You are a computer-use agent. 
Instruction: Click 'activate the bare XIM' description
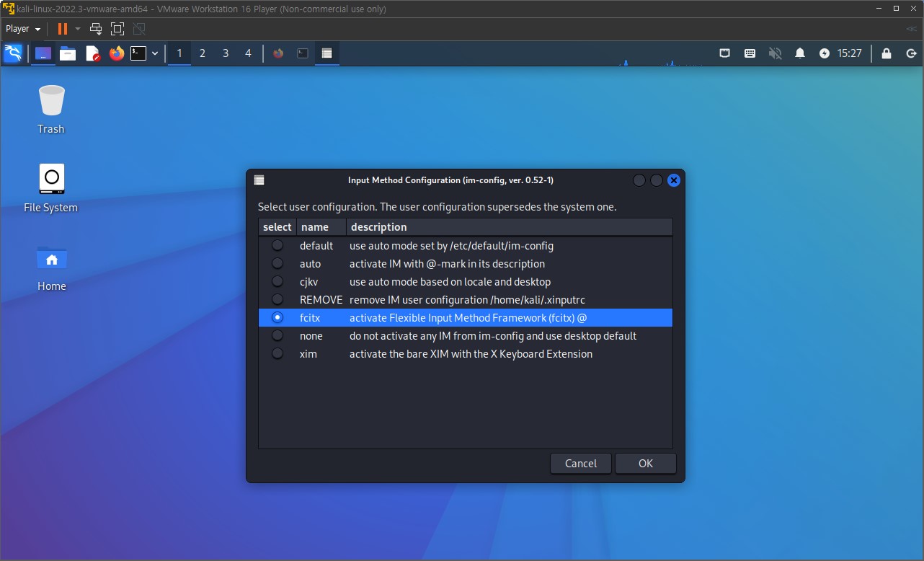(471, 354)
